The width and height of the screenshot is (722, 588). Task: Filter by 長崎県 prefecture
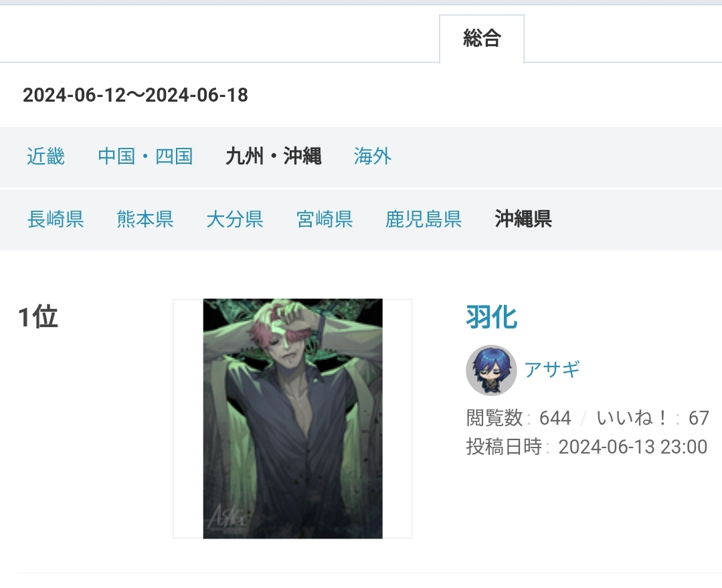click(x=56, y=219)
